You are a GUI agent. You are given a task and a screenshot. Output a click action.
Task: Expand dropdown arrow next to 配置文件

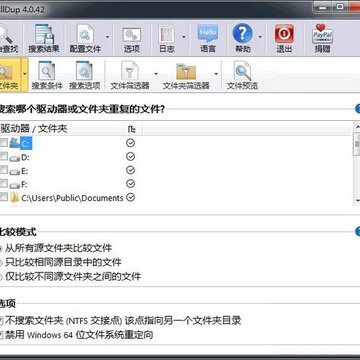(107, 37)
